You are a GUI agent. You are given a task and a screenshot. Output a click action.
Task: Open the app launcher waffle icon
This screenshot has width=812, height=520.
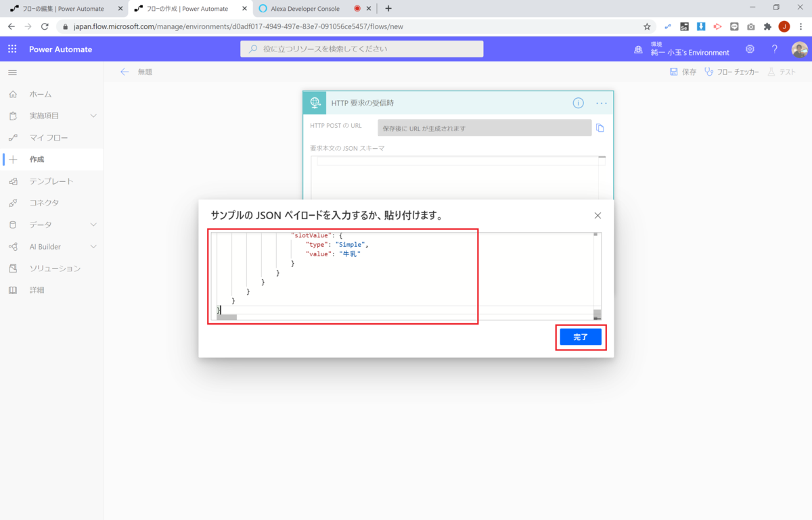(x=12, y=49)
